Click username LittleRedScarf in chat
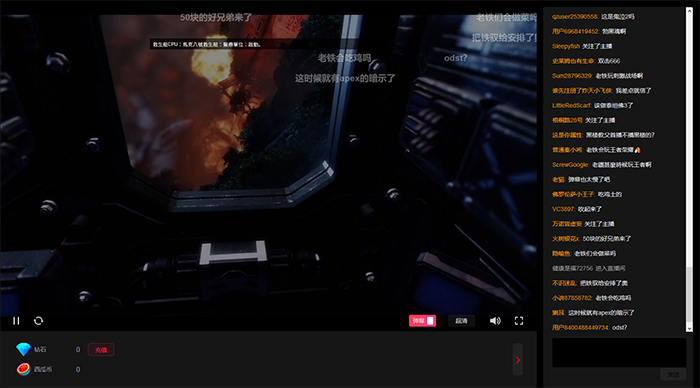This screenshot has height=388, width=700. (x=572, y=105)
